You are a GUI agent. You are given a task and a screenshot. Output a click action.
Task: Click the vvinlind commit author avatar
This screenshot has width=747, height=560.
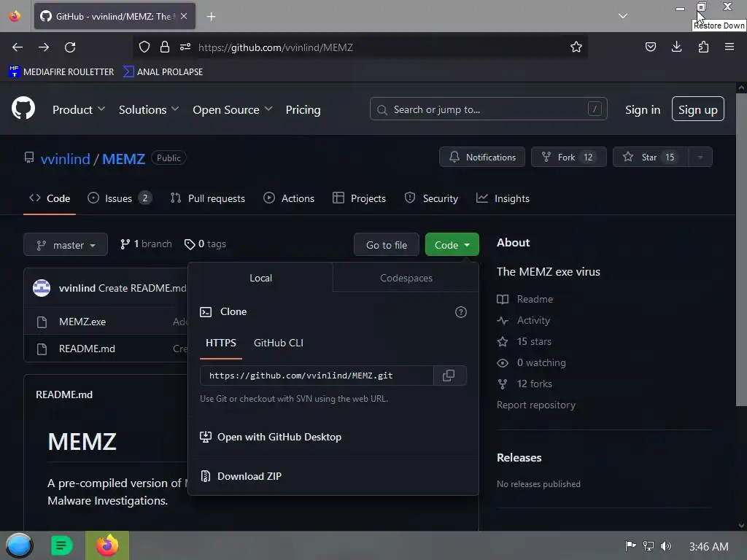pos(42,287)
